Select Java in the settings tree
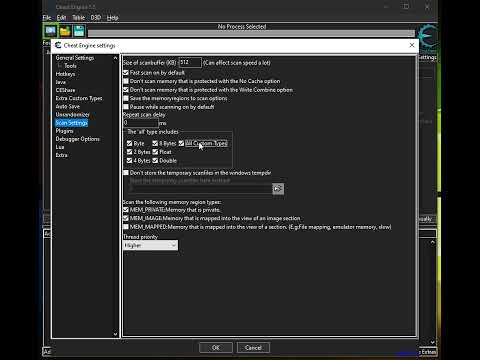Screen dimensions: 480x360 tap(61, 82)
